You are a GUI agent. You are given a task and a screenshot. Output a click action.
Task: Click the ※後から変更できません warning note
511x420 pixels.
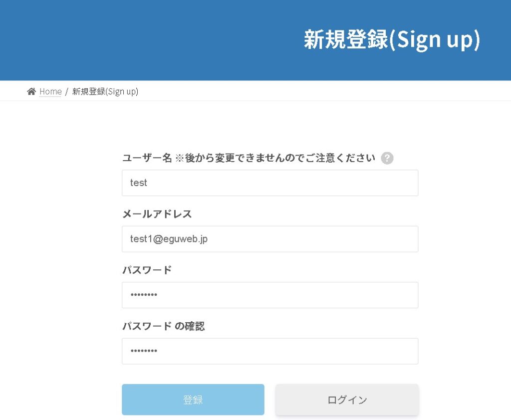[275, 158]
